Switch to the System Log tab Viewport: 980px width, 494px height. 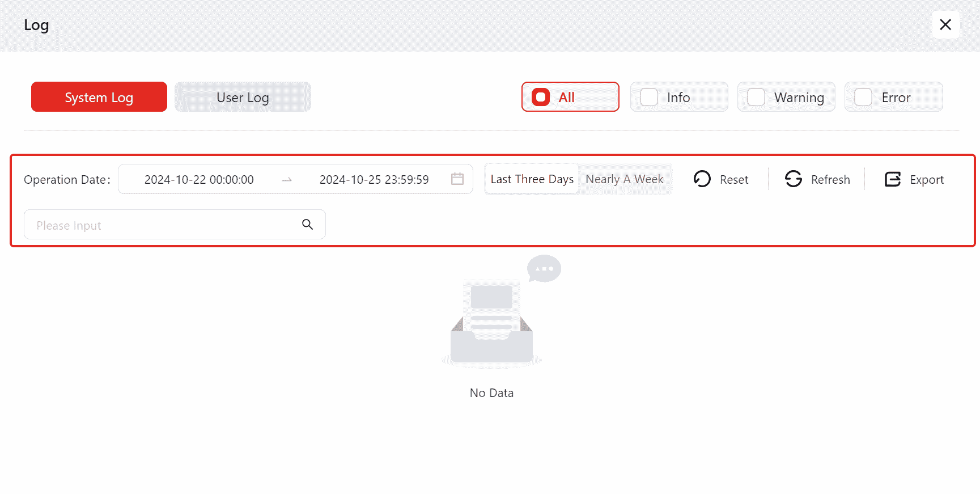coord(99,97)
